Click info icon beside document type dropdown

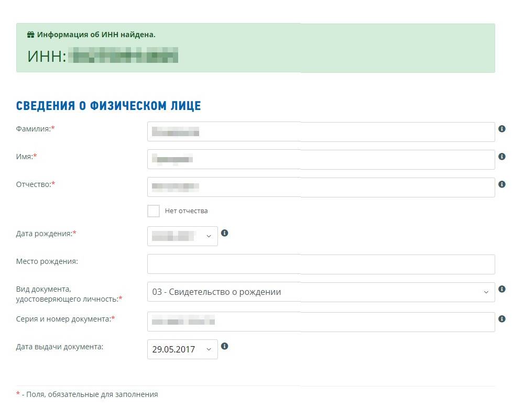pos(502,289)
